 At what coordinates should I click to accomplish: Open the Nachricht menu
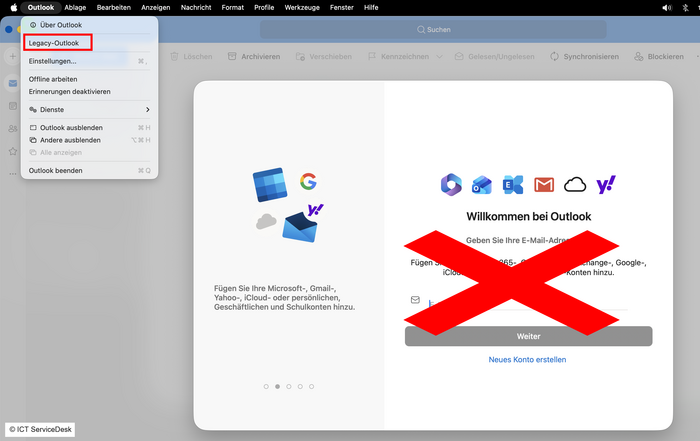coord(196,8)
